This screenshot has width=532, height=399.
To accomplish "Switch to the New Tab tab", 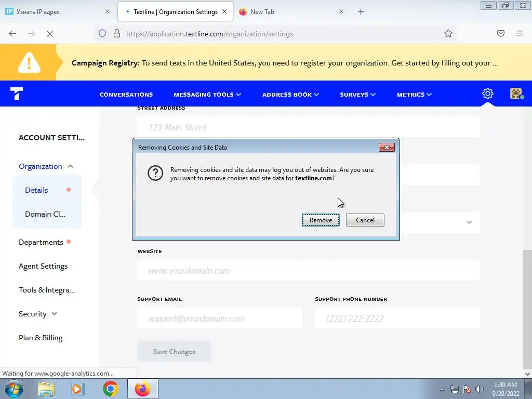I will coord(292,11).
